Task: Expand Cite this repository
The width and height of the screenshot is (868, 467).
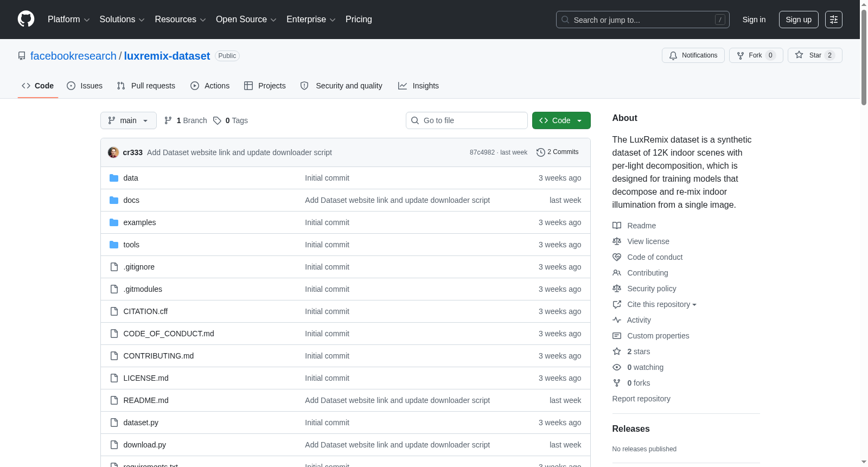Action: click(662, 304)
